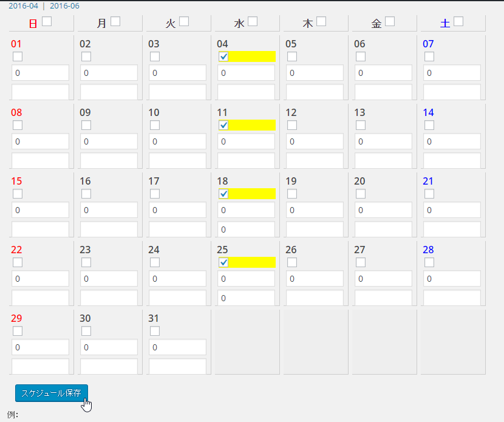Check the checkbox for day 01
This screenshot has width=504, height=422.
tap(18, 56)
